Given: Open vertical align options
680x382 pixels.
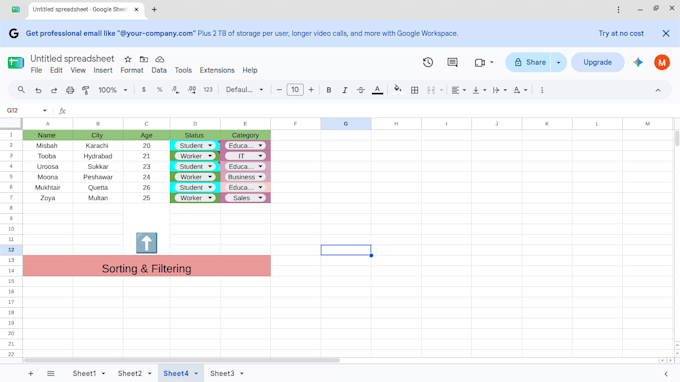Looking at the screenshot, I should coord(479,90).
